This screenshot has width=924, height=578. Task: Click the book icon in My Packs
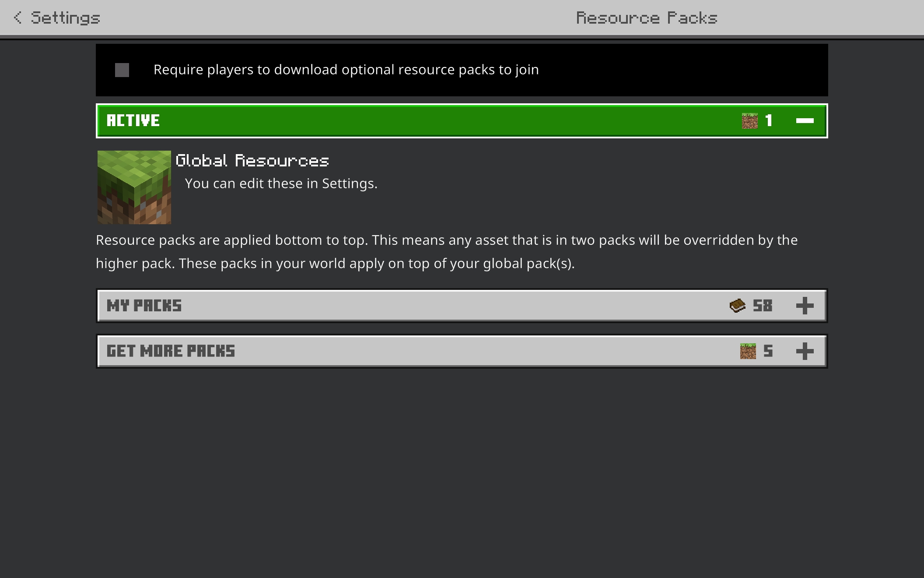click(738, 306)
